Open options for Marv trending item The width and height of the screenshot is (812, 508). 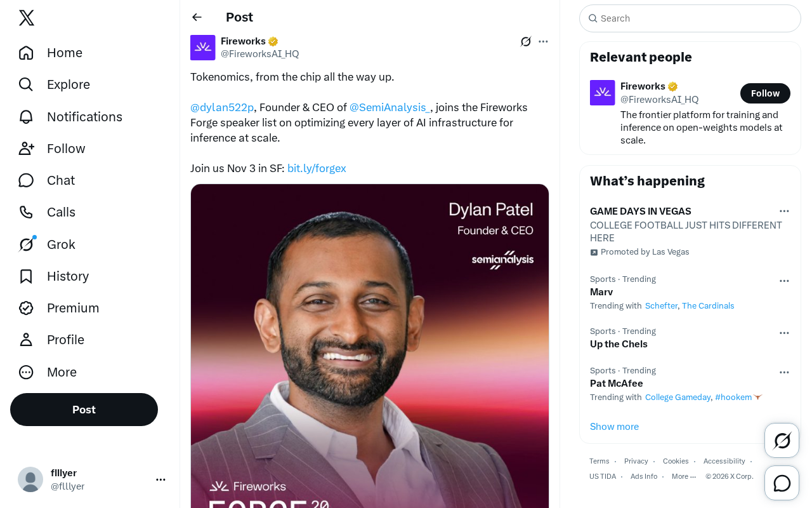(784, 281)
